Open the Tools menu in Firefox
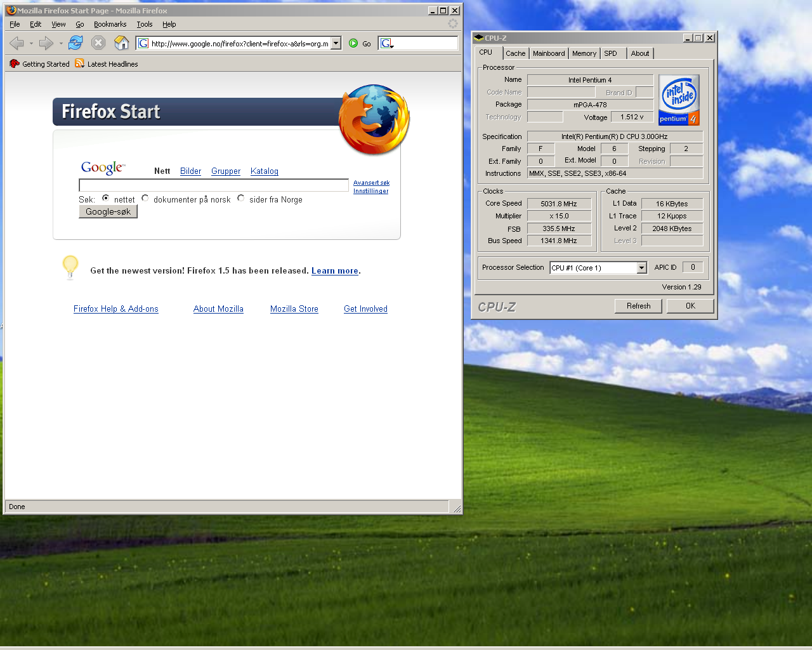 pos(145,24)
